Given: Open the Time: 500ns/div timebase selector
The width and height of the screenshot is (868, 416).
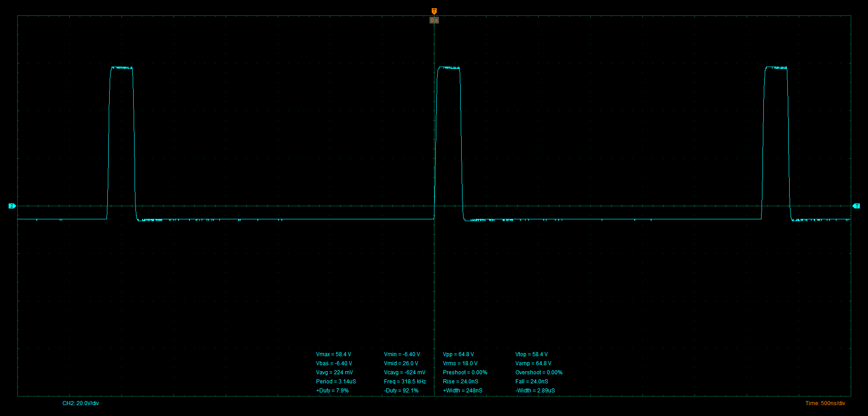Looking at the screenshot, I should (x=825, y=403).
